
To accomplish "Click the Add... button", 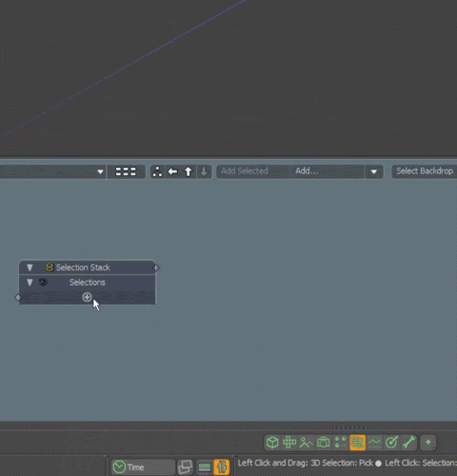I will coord(327,171).
